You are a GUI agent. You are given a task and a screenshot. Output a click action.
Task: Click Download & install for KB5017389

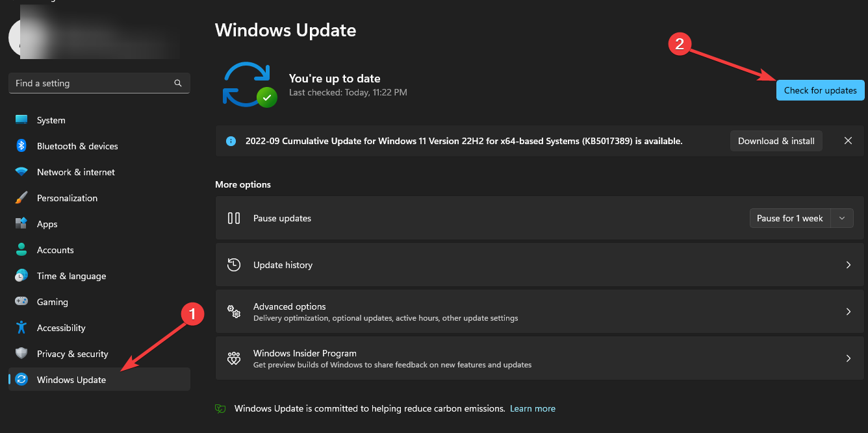click(776, 141)
